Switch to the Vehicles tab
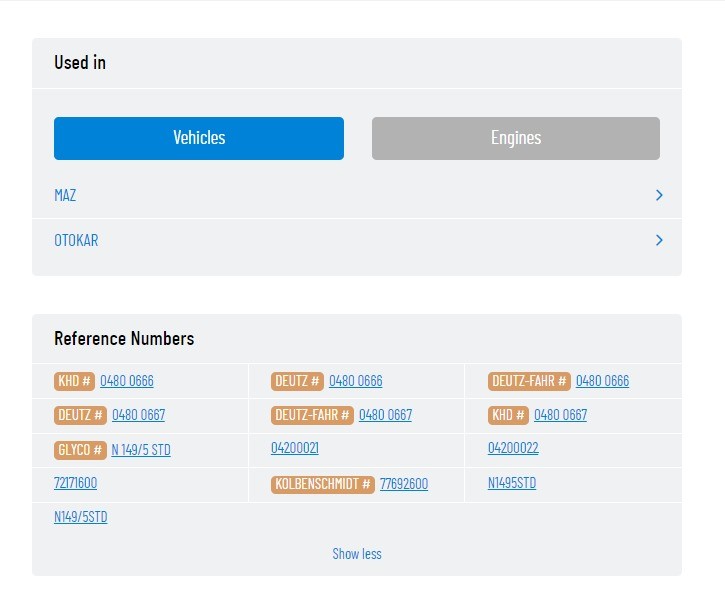This screenshot has width=725, height=611. click(x=199, y=138)
